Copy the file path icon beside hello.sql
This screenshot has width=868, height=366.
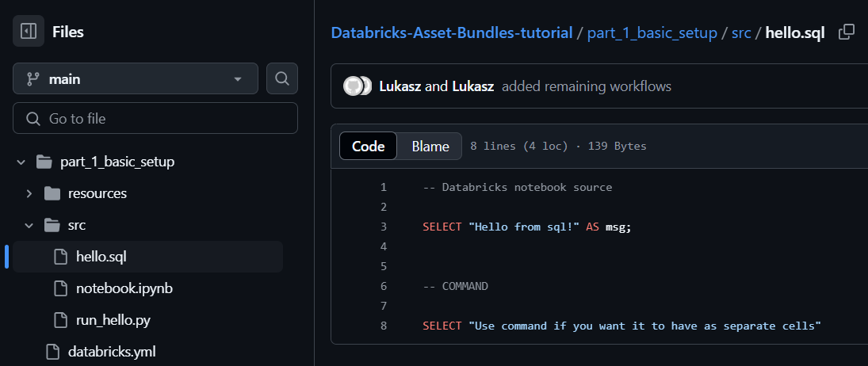point(847,32)
